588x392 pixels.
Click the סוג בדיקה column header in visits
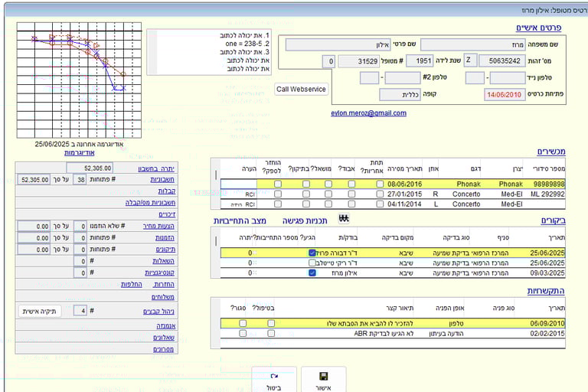tap(456, 237)
